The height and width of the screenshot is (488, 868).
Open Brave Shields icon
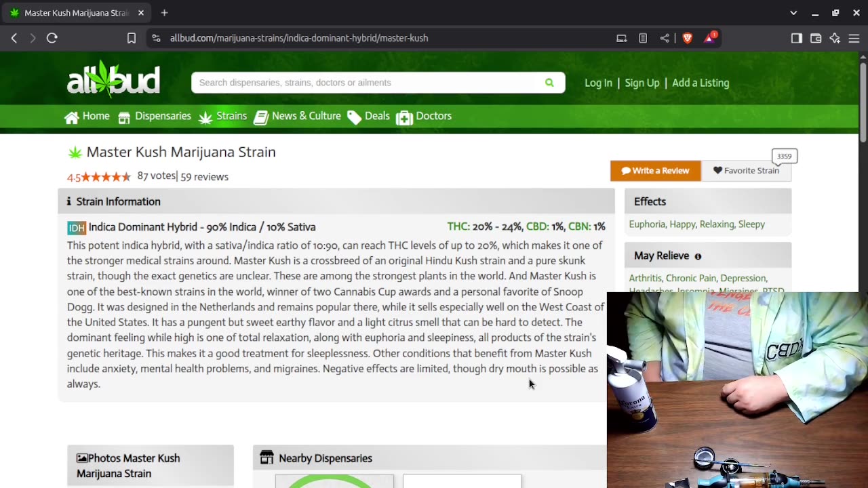pyautogui.click(x=687, y=38)
